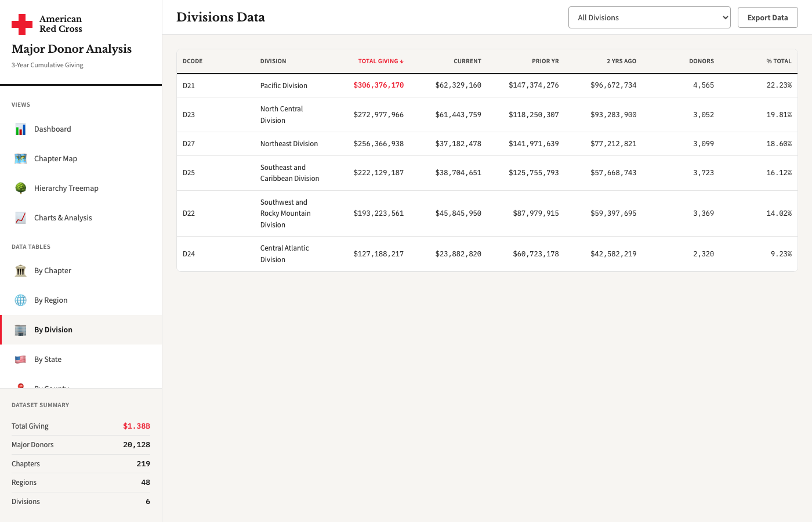Click the Divisions count 6
Image resolution: width=812 pixels, height=522 pixels.
[148, 502]
